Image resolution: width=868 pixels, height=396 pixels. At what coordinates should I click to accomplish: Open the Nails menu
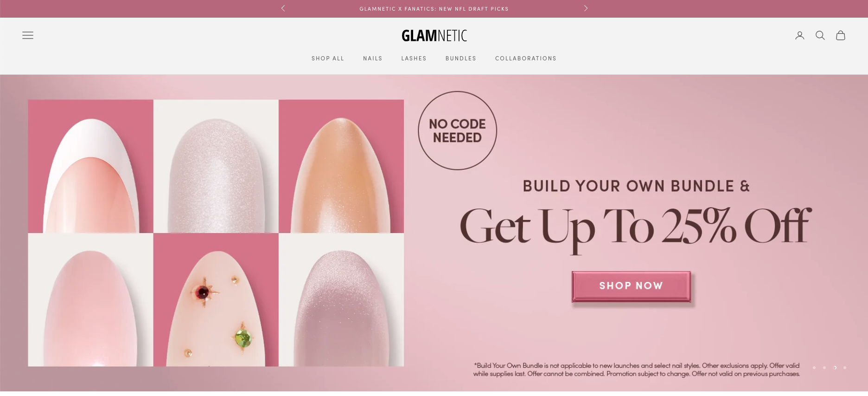click(373, 58)
